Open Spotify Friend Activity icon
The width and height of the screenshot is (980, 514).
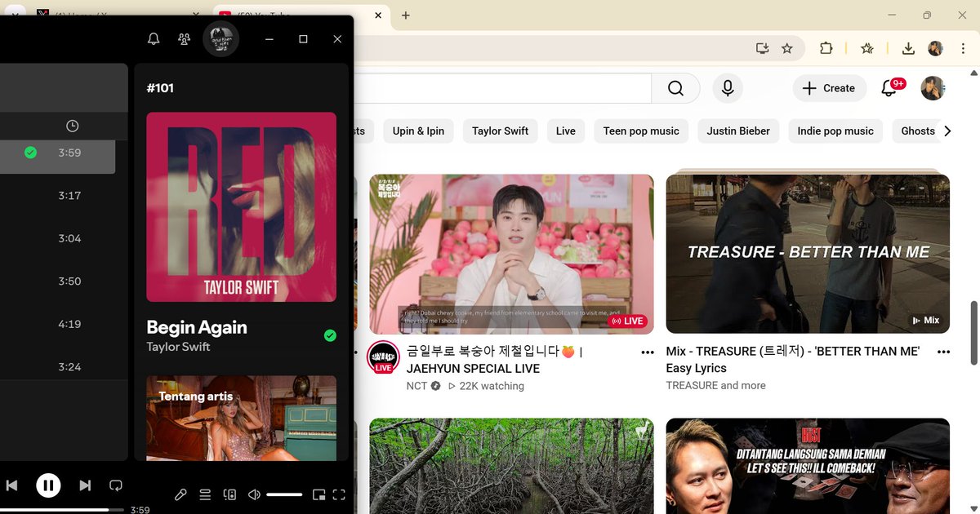pos(185,39)
